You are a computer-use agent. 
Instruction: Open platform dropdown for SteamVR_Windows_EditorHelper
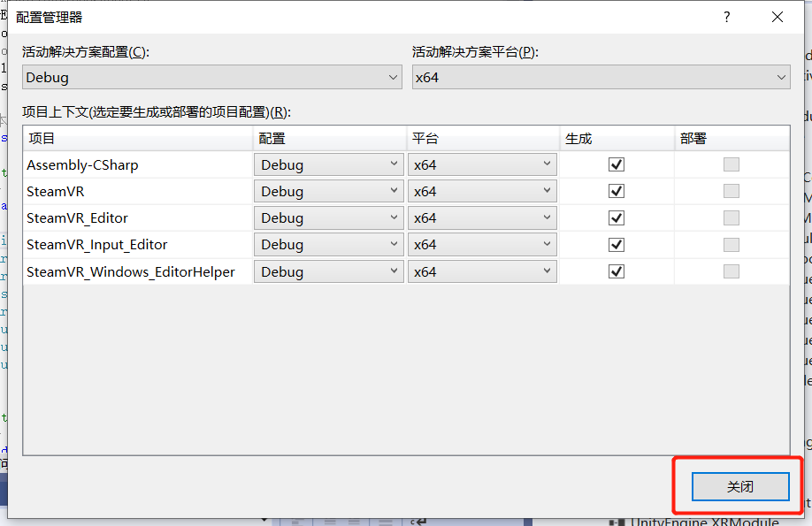tap(482, 271)
